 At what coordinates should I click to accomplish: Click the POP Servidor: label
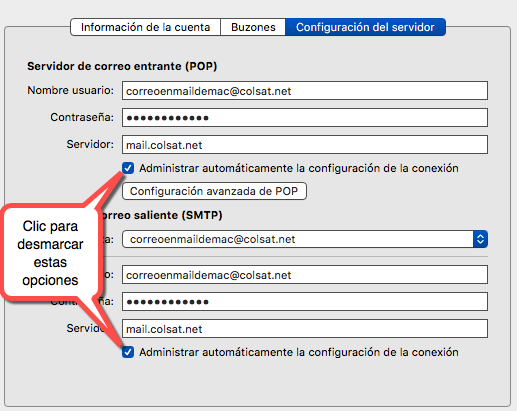90,144
